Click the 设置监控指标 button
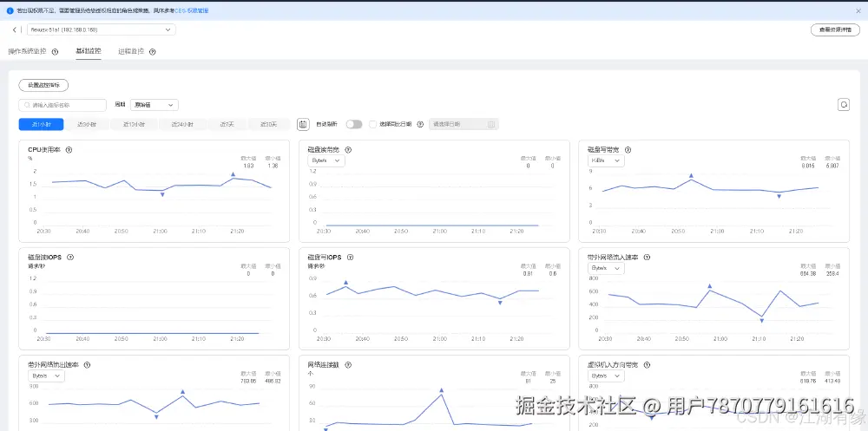The height and width of the screenshot is (431, 868). [x=43, y=85]
